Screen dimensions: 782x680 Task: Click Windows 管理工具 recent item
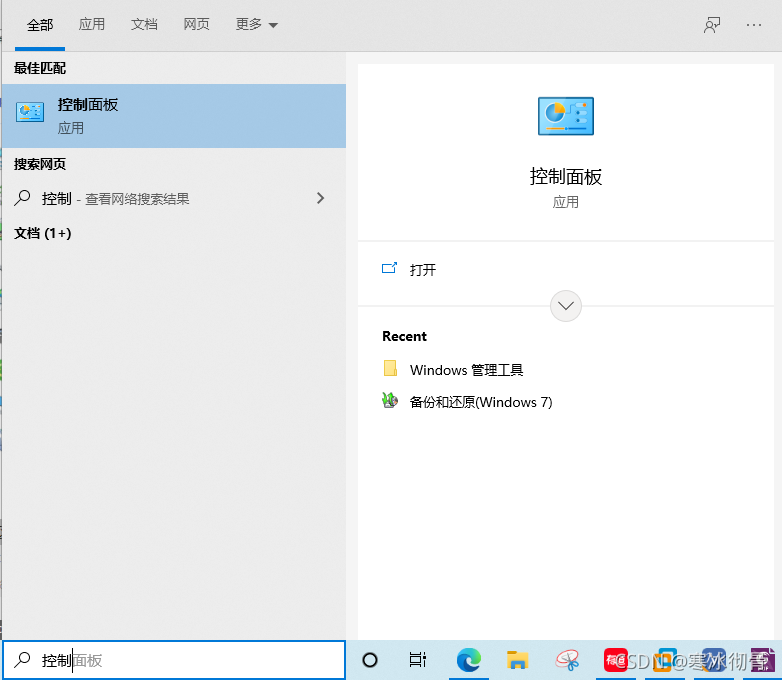pyautogui.click(x=466, y=370)
